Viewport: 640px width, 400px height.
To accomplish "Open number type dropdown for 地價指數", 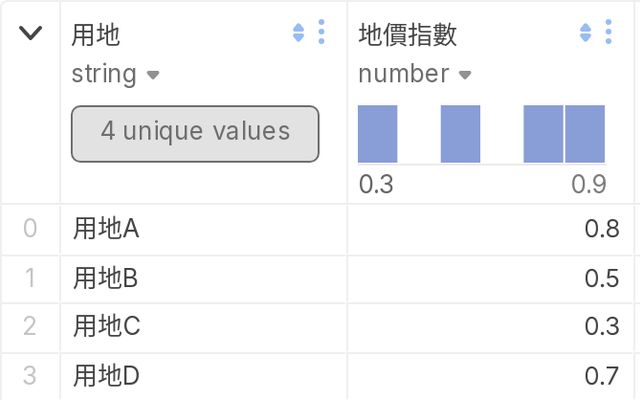I will click(x=464, y=74).
